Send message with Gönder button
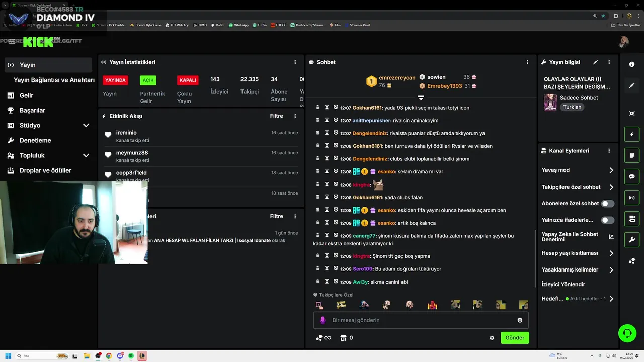The width and height of the screenshot is (644, 362). pyautogui.click(x=515, y=338)
